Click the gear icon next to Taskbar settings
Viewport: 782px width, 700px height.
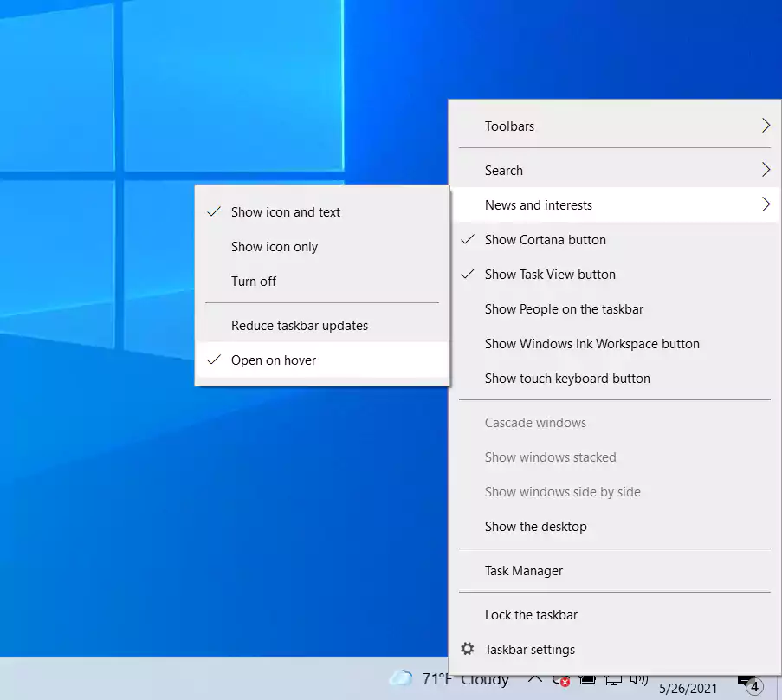pos(468,649)
